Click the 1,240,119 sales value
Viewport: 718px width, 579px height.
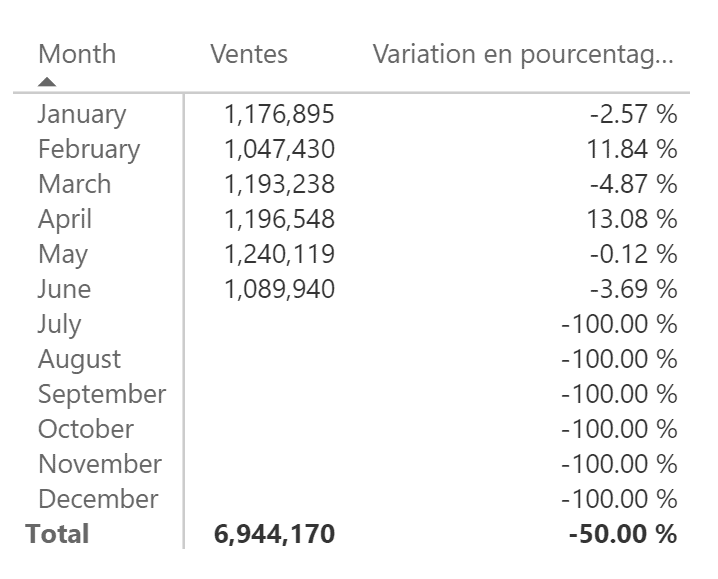coord(279,254)
